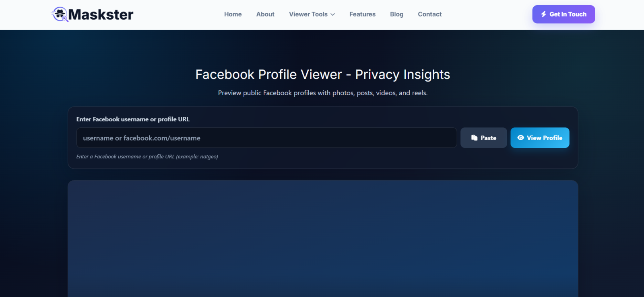Click the Facebook Profile Viewer heading
The width and height of the screenshot is (644, 297).
tap(323, 74)
